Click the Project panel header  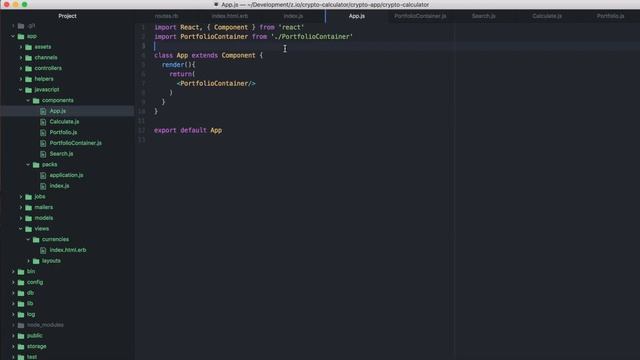[67, 16]
